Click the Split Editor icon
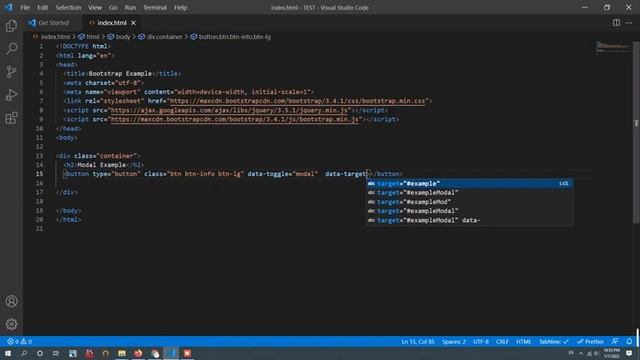 tap(616, 23)
